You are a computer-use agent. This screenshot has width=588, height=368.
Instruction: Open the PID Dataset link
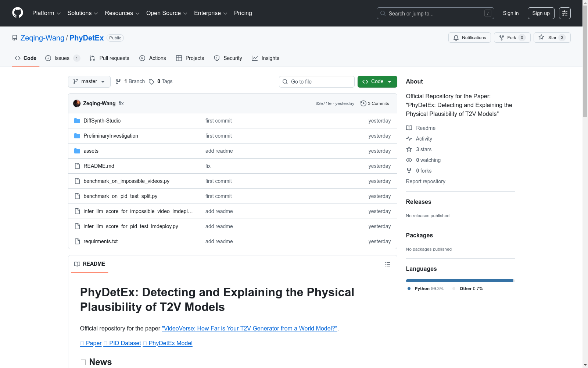pyautogui.click(x=122, y=343)
